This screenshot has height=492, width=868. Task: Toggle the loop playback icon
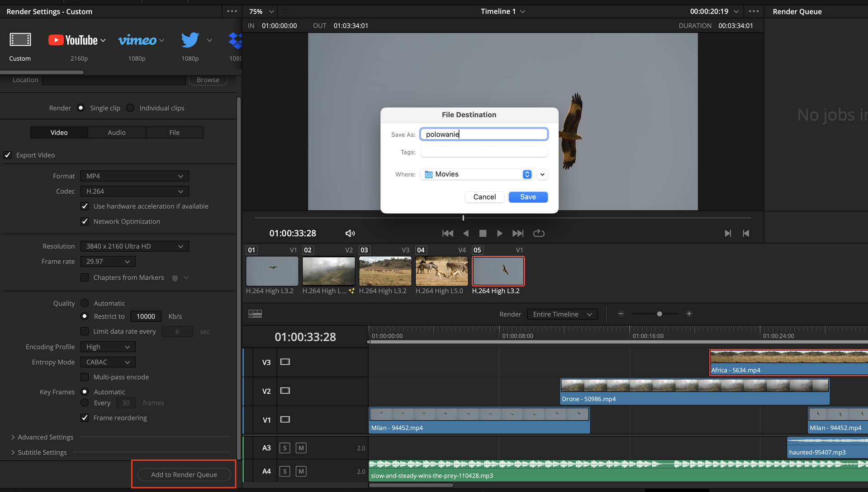point(539,233)
